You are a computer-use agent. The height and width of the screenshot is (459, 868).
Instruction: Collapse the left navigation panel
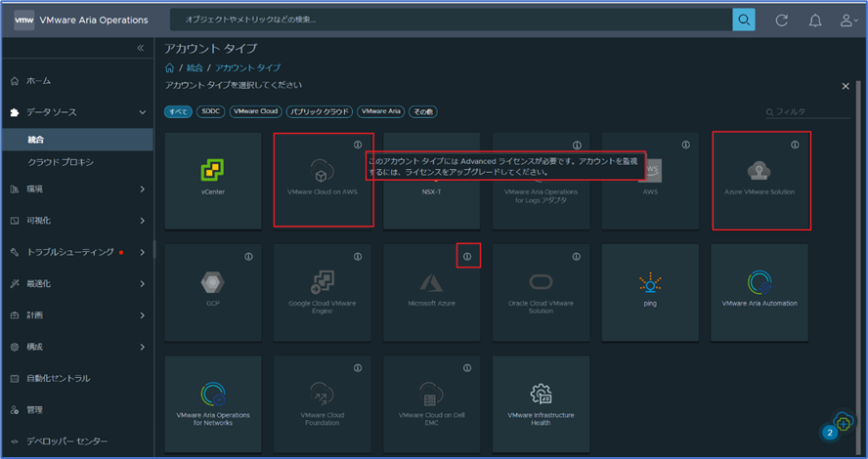coord(141,48)
